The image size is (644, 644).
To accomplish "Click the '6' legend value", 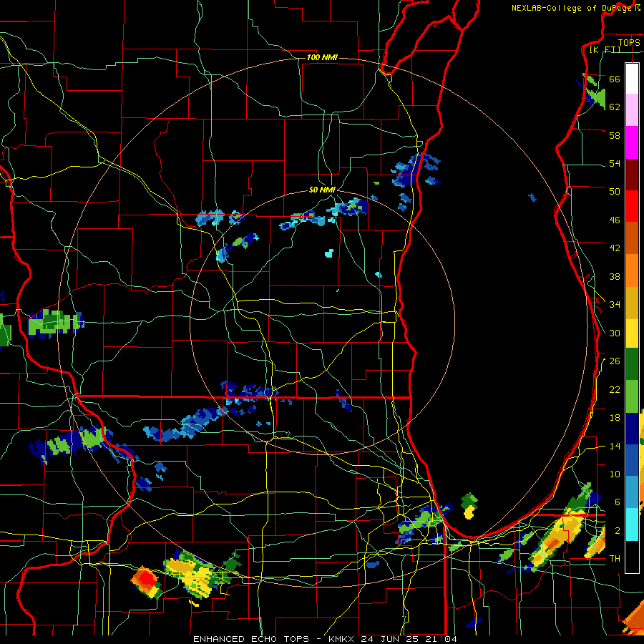I will pyautogui.click(x=617, y=502).
